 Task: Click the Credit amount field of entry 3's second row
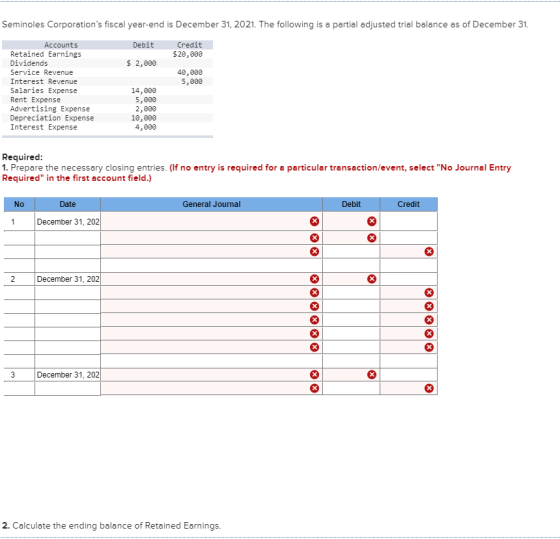click(409, 388)
